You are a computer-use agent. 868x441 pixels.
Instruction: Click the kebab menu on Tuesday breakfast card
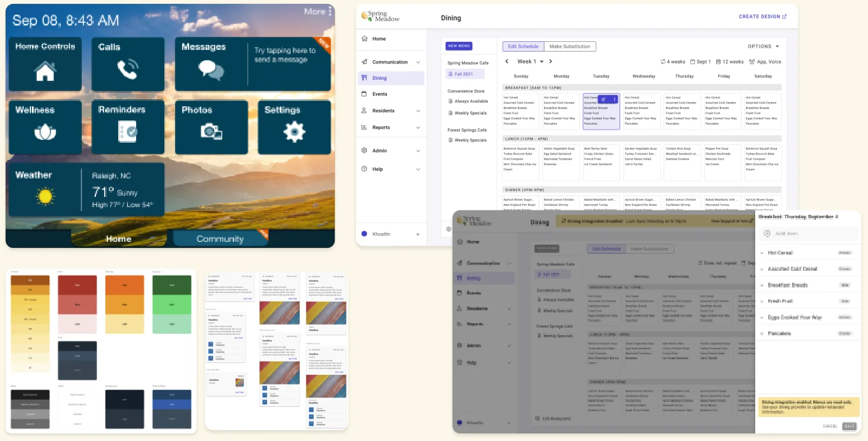click(x=615, y=99)
